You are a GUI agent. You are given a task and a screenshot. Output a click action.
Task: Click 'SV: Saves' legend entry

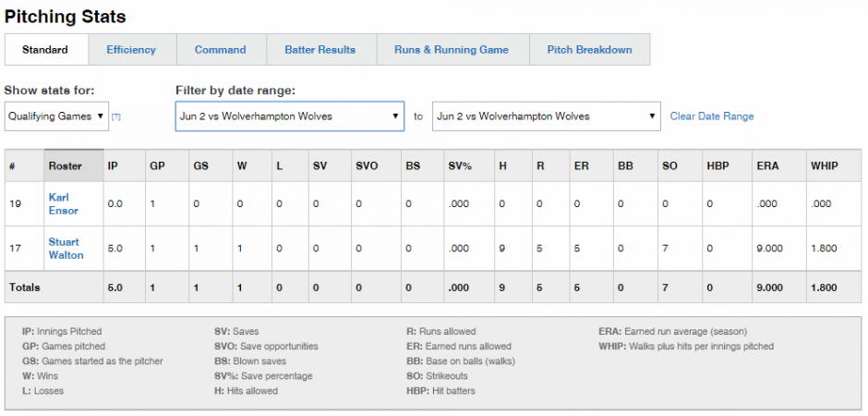(236, 332)
